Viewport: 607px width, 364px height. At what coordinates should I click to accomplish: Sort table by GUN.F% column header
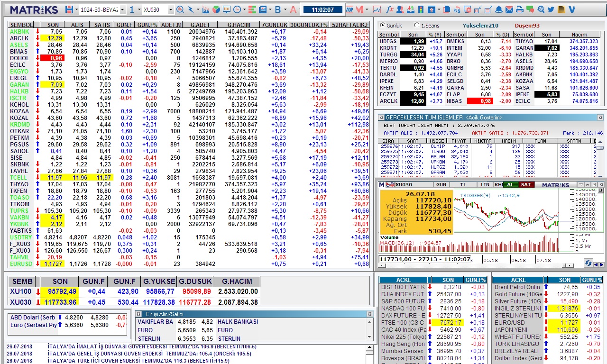147,25
